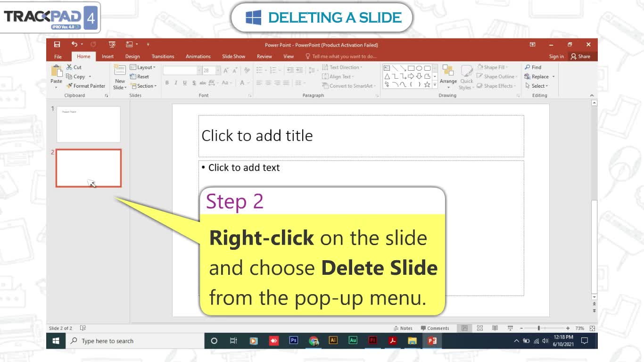Click Tell me what you want to do
Screen dimensions: 644x362
tap(341, 57)
